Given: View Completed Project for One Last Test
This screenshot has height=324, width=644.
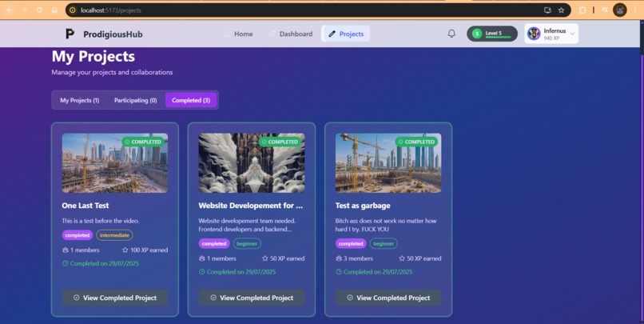Looking at the screenshot, I should [x=115, y=298].
